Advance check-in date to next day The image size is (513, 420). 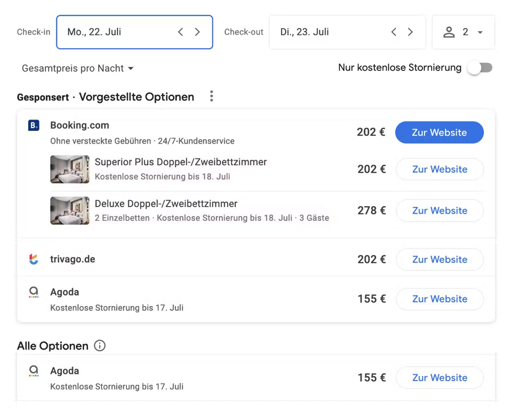click(197, 32)
